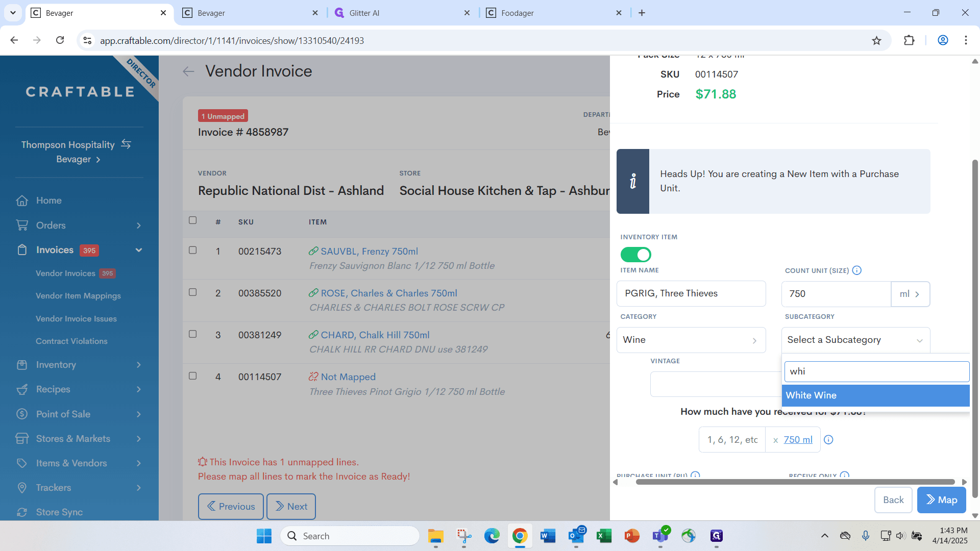Click the Items & Vendors tag icon
Image resolution: width=980 pixels, height=551 pixels.
tap(22, 463)
